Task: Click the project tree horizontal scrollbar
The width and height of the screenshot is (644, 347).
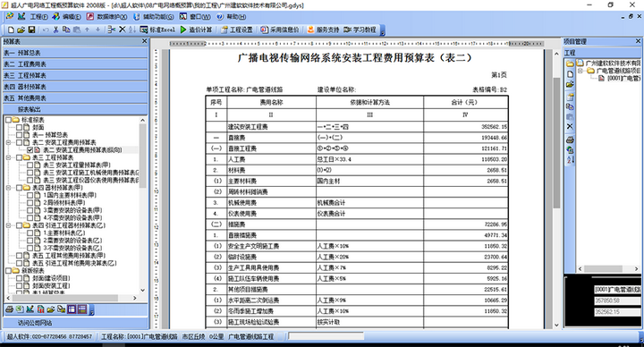Action: pyautogui.click(x=608, y=268)
